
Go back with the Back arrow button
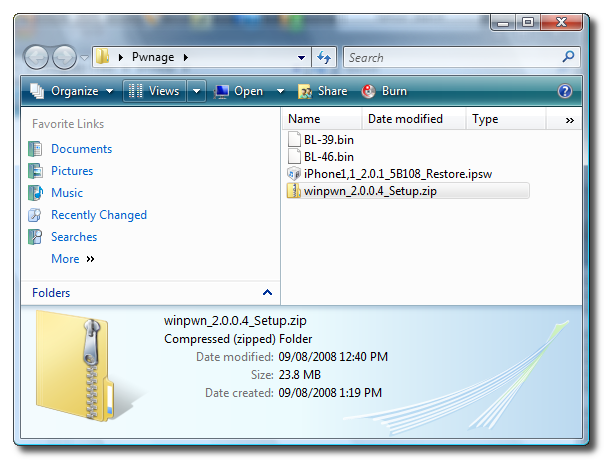(x=36, y=58)
